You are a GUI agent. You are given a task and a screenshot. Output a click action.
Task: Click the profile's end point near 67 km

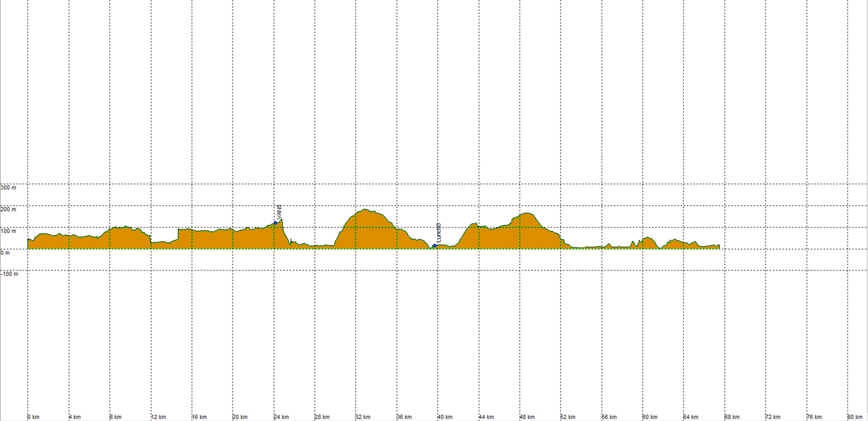719,246
